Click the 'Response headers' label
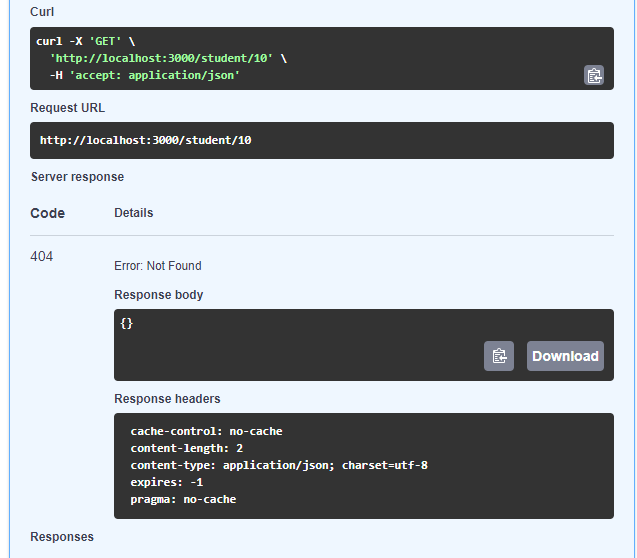Screen dimensions: 637x558 click(x=167, y=399)
